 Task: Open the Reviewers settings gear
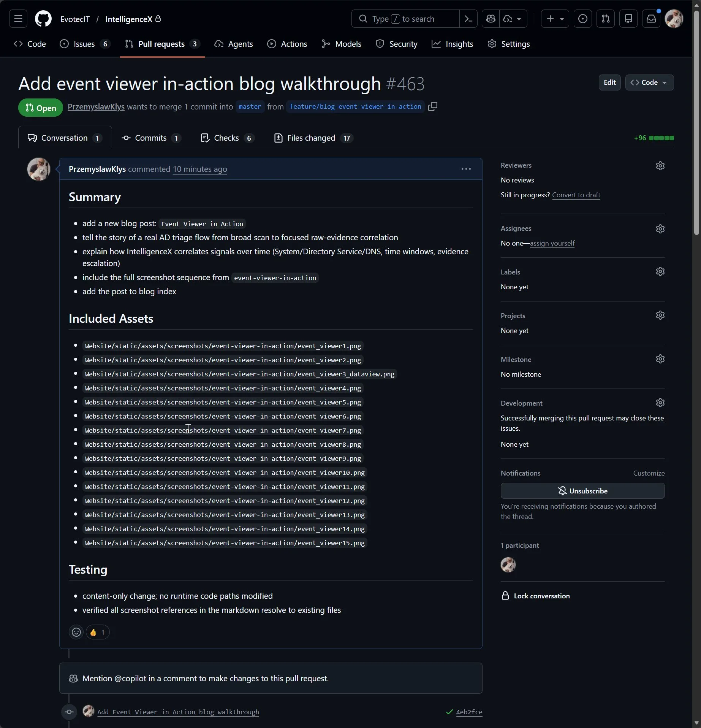pos(660,165)
